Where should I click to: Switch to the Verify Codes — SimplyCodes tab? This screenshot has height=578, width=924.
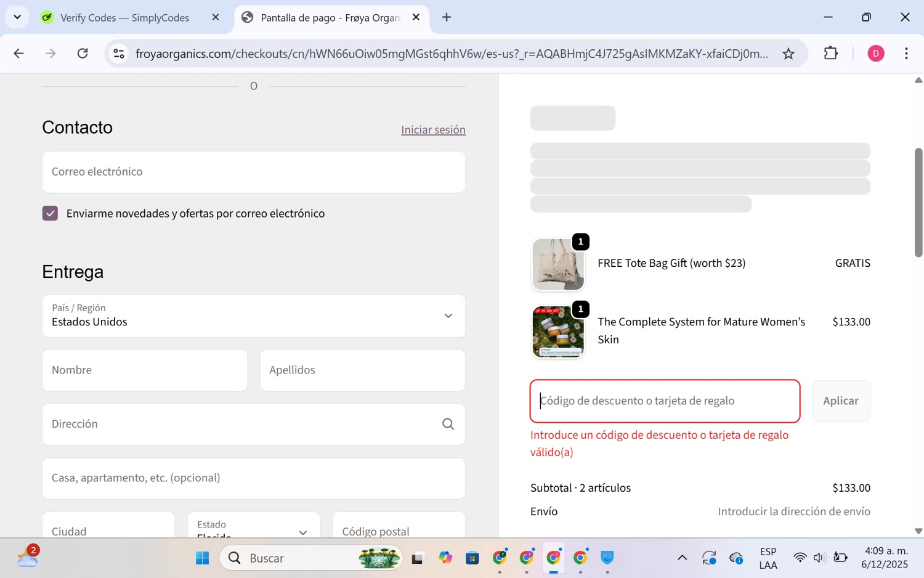(x=124, y=18)
